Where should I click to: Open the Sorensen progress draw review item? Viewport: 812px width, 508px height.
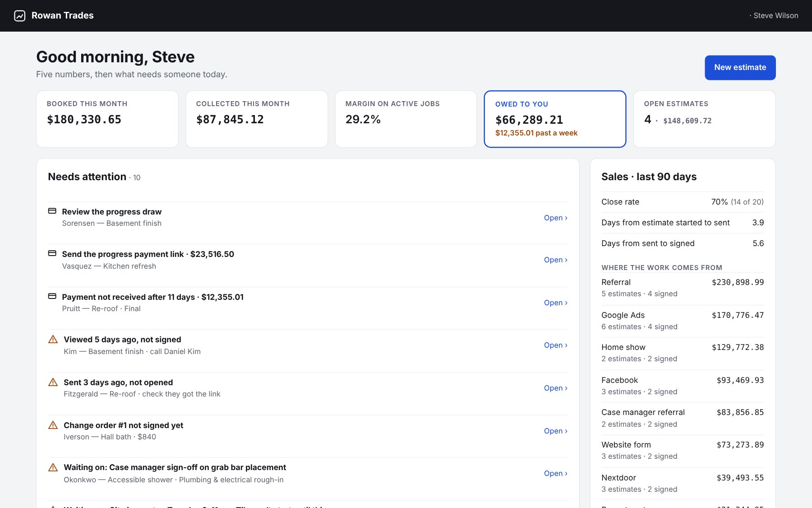(555, 218)
